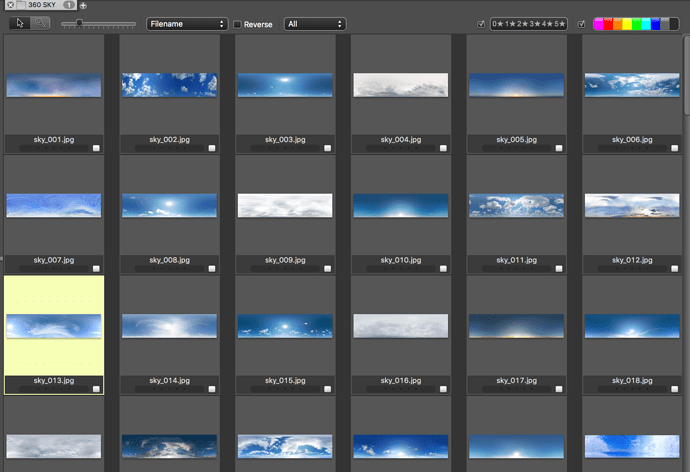Click the sky_008.jpg filename label
This screenshot has width=690, height=472.
169,260
